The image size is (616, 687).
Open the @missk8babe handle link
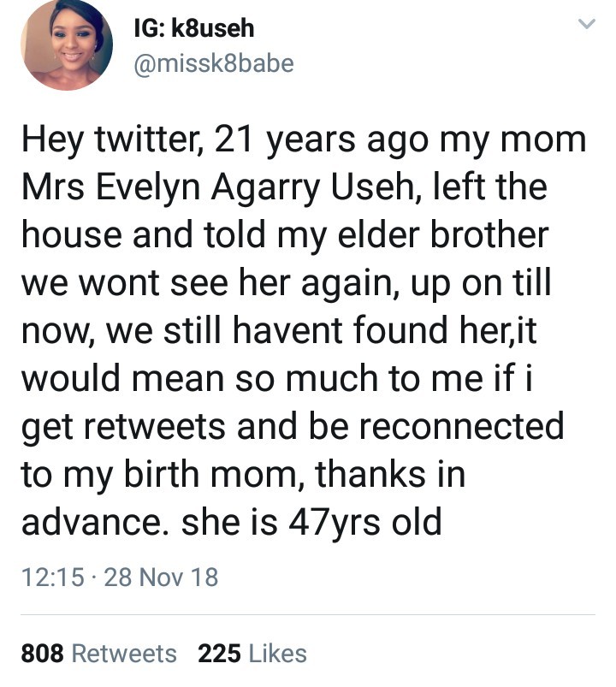tap(214, 64)
